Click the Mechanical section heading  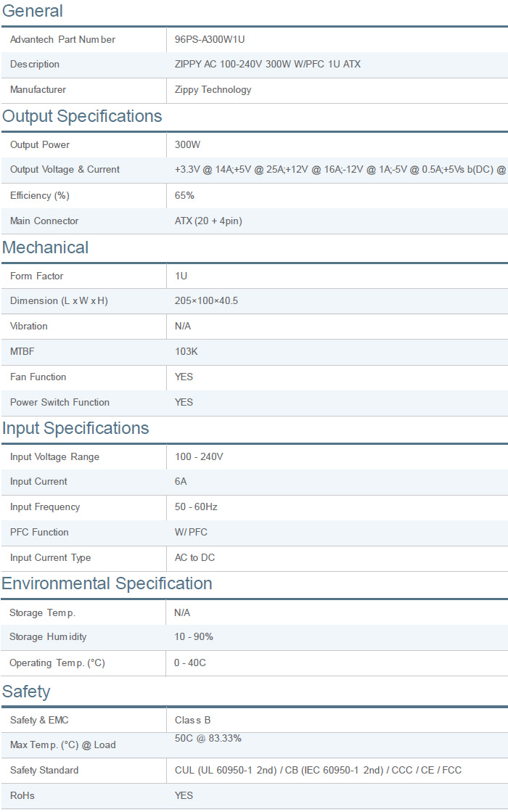(x=45, y=247)
